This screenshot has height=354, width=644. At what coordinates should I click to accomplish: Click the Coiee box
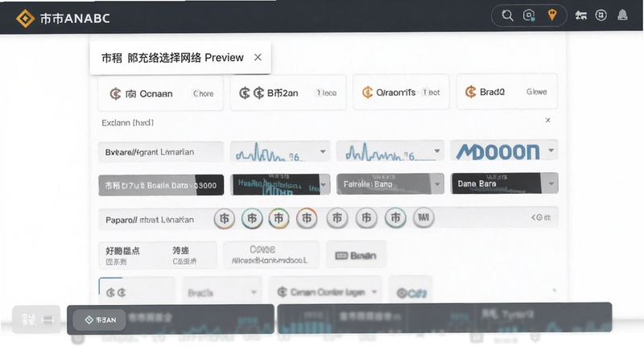(271, 255)
